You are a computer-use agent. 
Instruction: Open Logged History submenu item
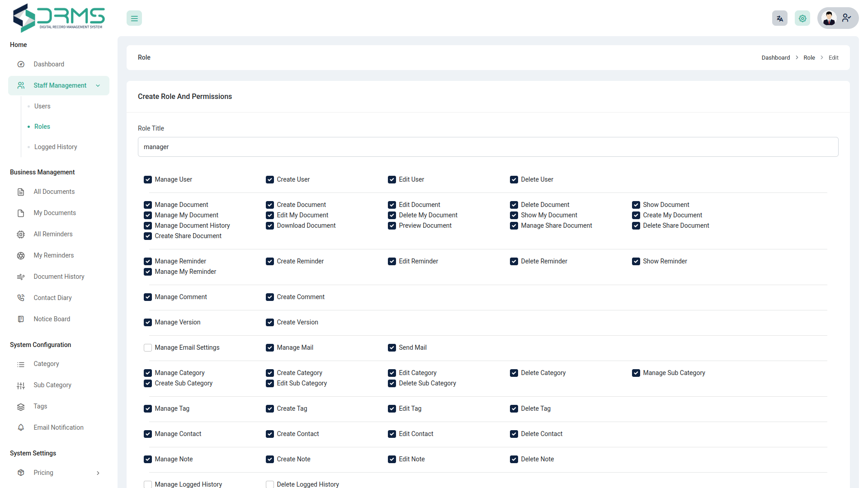tap(56, 147)
